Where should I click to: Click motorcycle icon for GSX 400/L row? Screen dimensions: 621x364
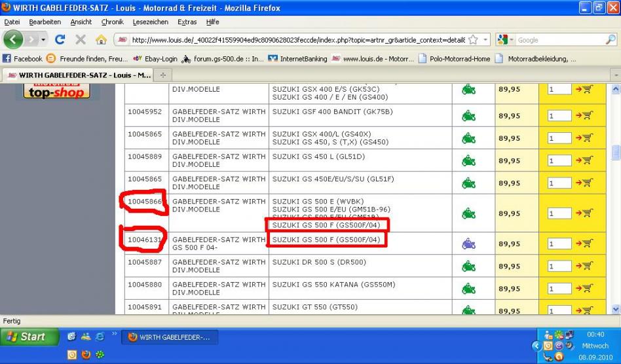(468, 139)
